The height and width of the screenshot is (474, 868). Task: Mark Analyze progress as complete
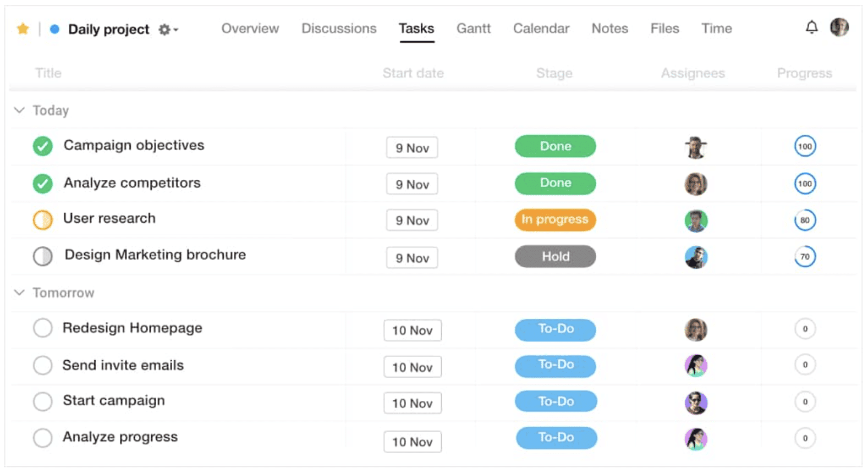point(42,438)
